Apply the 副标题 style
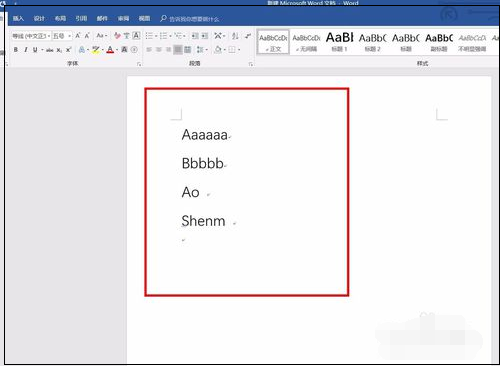This screenshot has height=366, width=502. [439, 42]
